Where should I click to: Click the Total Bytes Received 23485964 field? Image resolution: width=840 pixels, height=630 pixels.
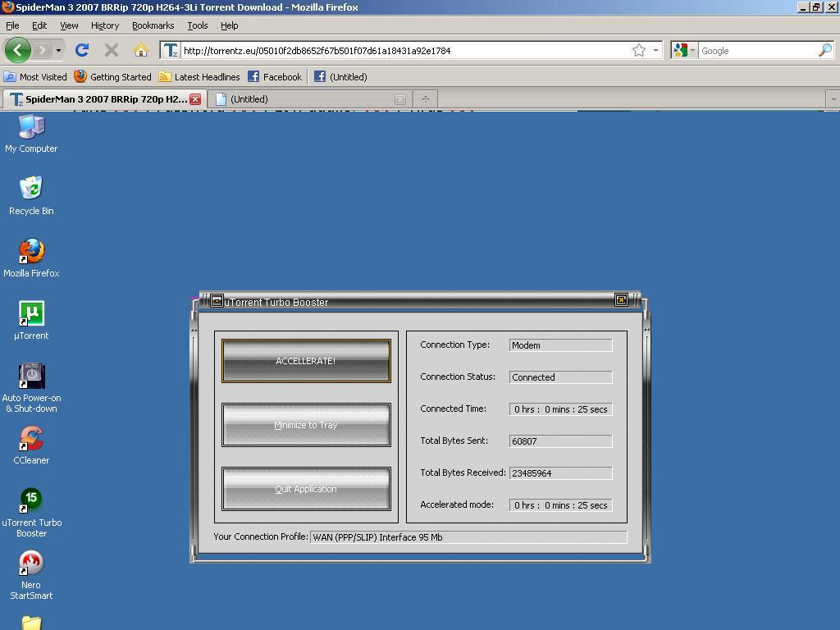560,473
